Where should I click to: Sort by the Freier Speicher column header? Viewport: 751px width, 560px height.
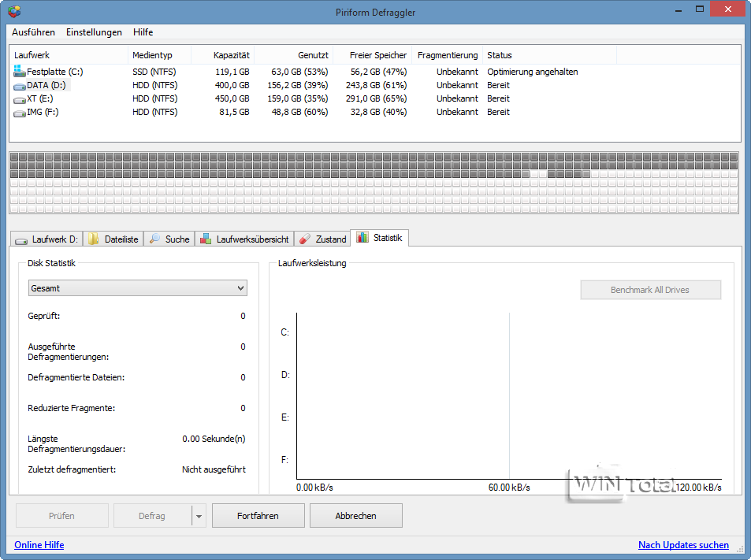click(x=373, y=55)
